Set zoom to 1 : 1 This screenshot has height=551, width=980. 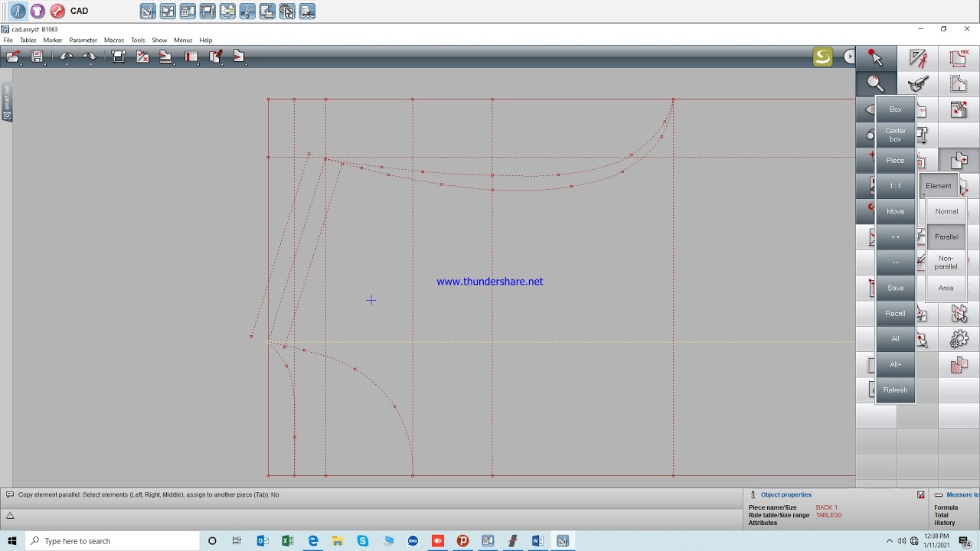(895, 186)
